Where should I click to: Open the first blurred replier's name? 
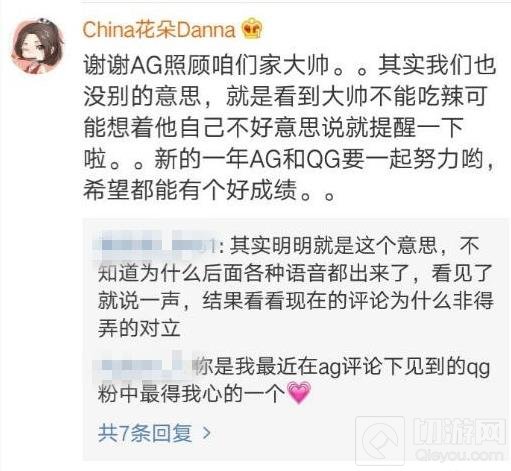coord(157,246)
